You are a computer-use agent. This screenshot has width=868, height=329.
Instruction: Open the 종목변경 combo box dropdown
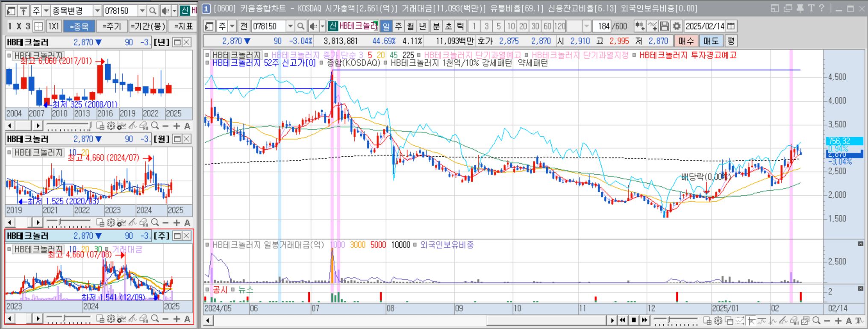point(97,11)
